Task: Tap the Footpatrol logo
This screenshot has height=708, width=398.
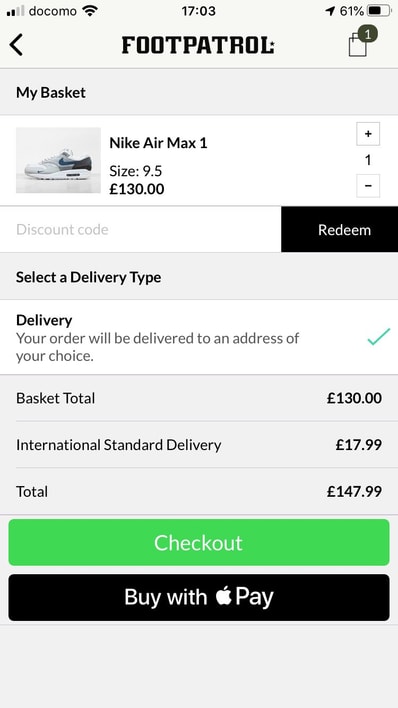Action: 198,45
